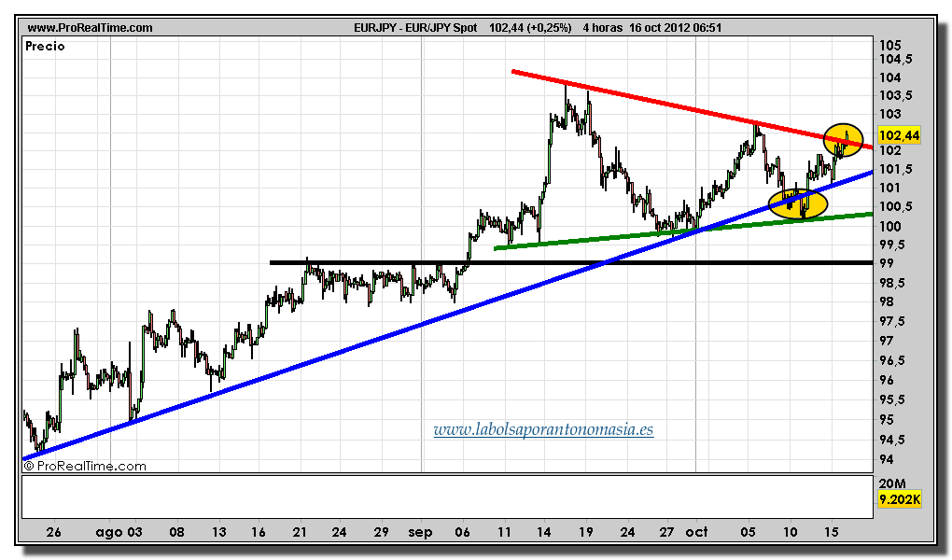The image size is (952, 560).
Task: Select the 100,5 price axis label
Action: click(895, 207)
